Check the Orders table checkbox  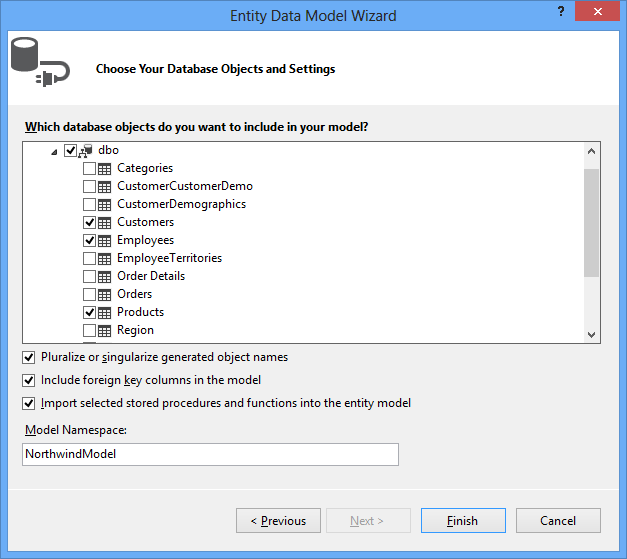coord(90,294)
